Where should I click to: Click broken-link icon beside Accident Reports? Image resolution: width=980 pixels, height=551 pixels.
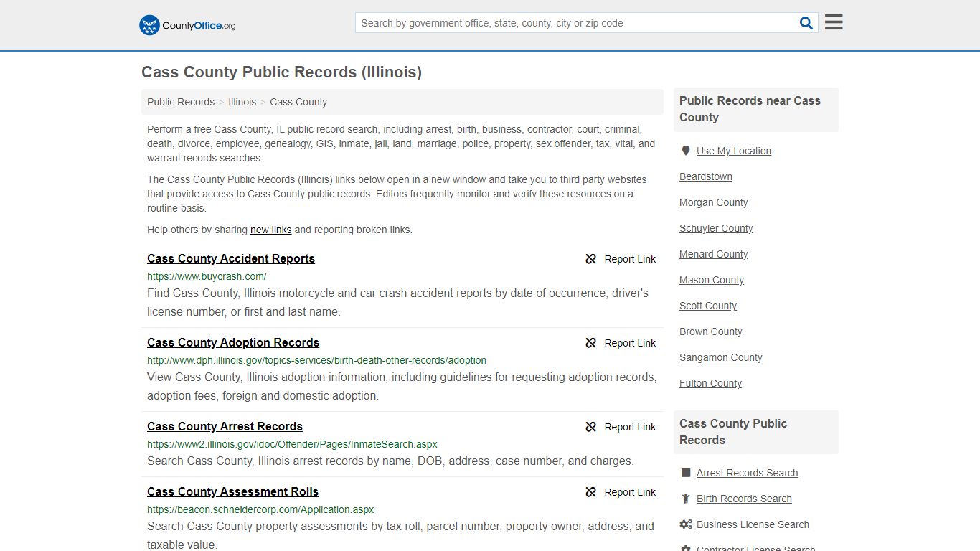tap(591, 259)
